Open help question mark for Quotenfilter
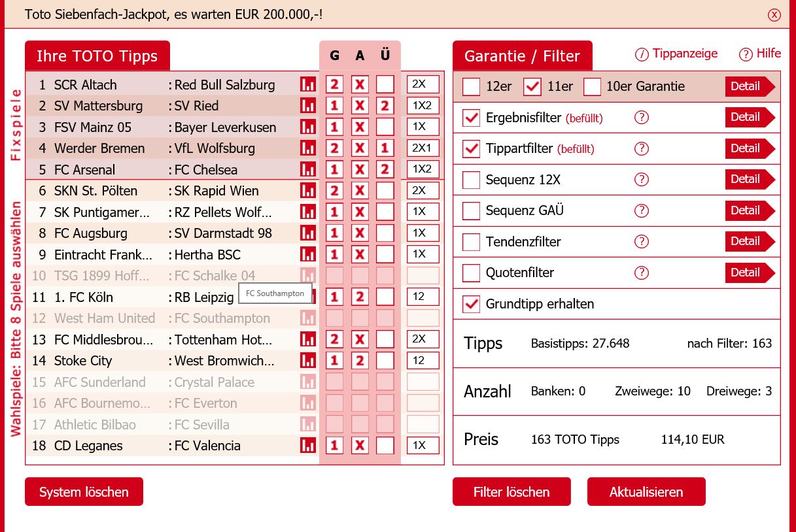 pos(642,273)
